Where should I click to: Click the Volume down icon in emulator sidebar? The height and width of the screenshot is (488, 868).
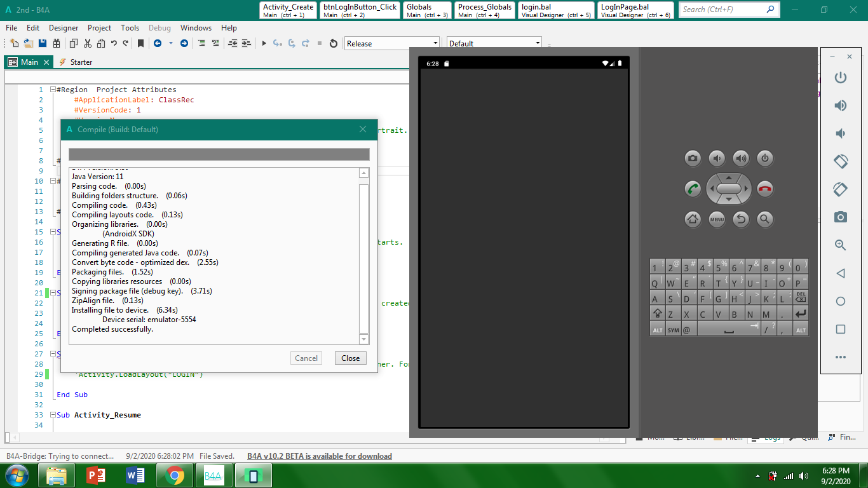(x=841, y=133)
